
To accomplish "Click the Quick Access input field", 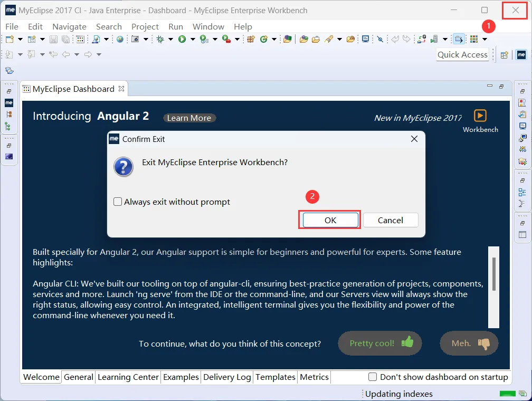I will (x=462, y=55).
